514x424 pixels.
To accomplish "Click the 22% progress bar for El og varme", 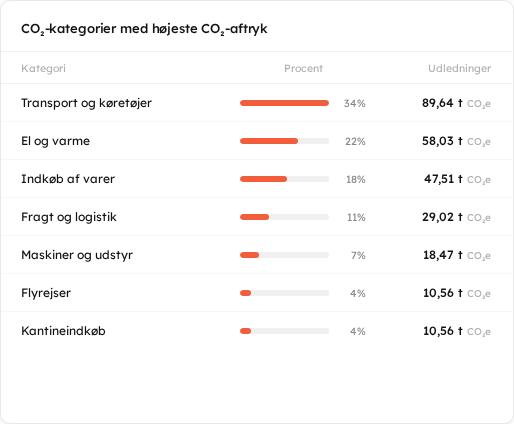I will click(x=284, y=141).
